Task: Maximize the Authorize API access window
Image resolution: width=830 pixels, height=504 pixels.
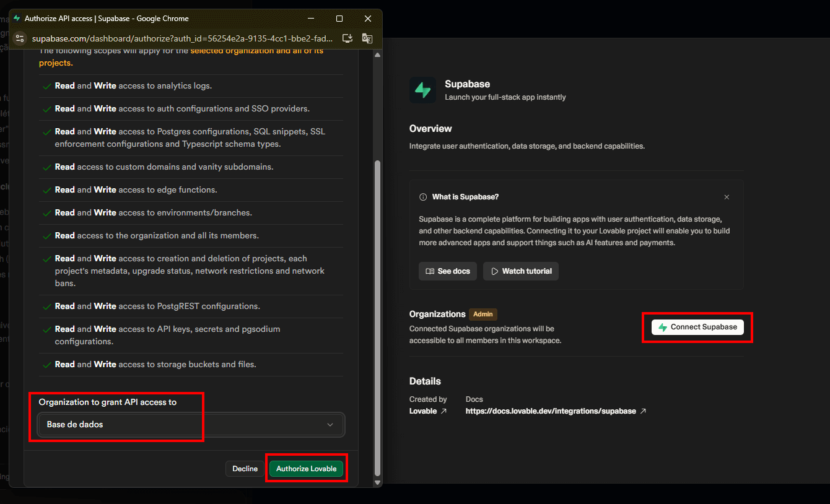Action: click(339, 19)
